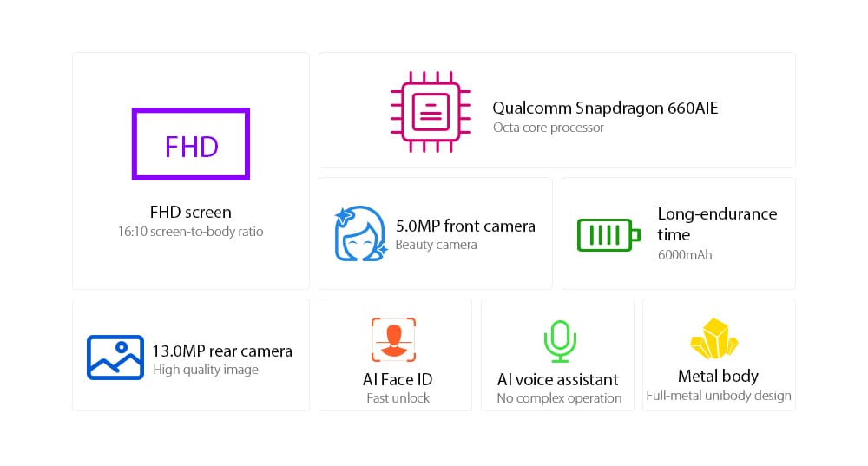Click the Full-metal unibody design text

(719, 396)
